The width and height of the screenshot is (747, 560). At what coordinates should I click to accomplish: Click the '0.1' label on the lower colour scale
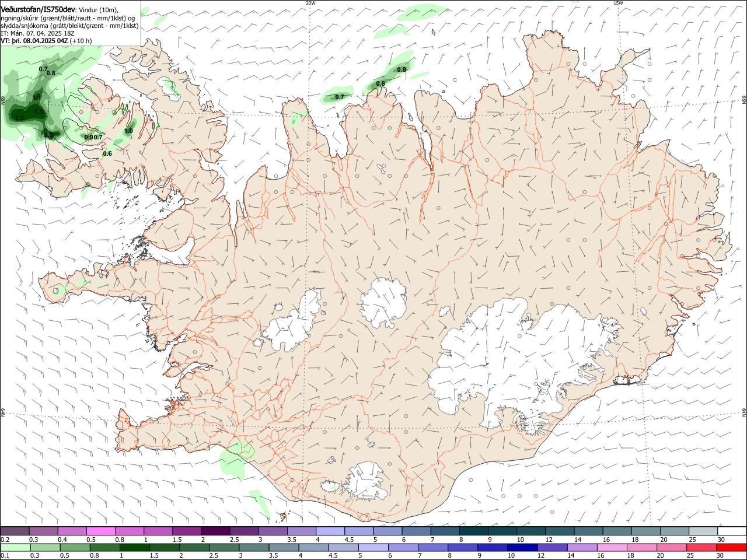pyautogui.click(x=5, y=555)
